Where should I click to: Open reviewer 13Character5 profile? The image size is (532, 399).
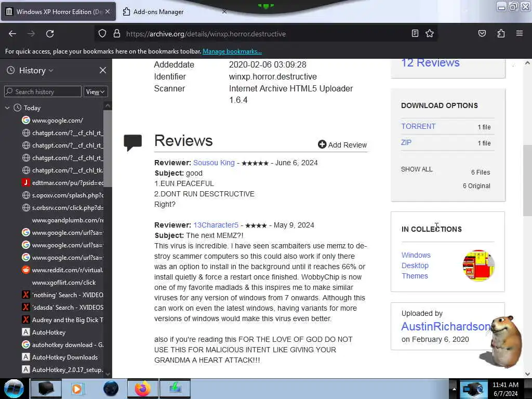[216, 225]
